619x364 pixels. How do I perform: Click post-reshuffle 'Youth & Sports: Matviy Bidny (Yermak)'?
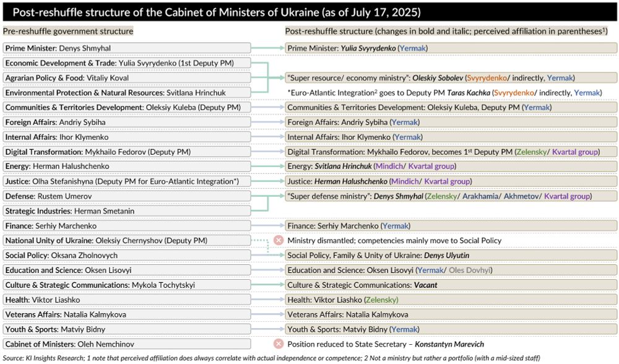(x=451, y=329)
